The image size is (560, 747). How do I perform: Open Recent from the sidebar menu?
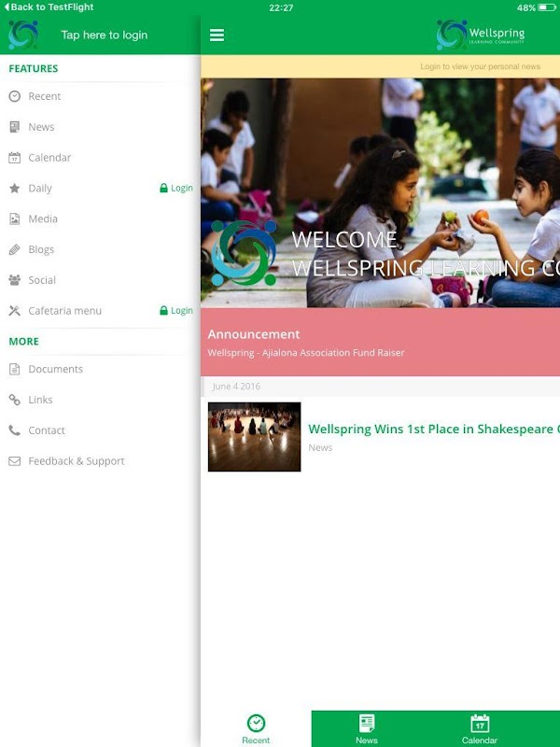click(100, 96)
